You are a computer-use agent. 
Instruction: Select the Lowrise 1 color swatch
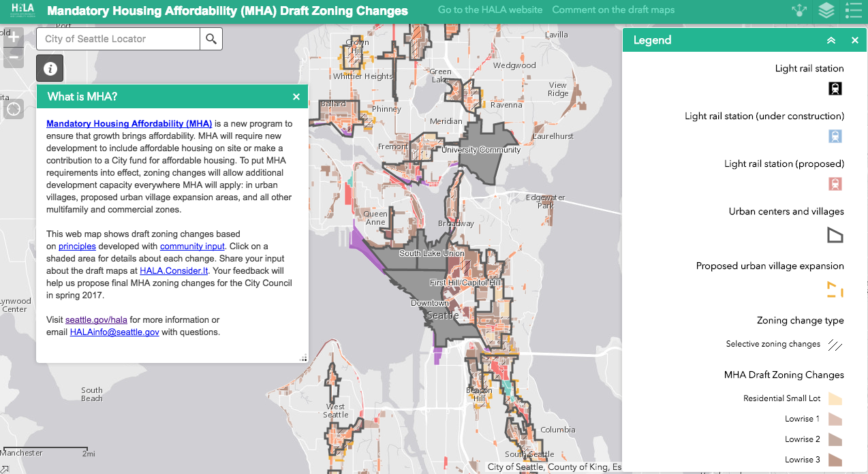pos(835,419)
